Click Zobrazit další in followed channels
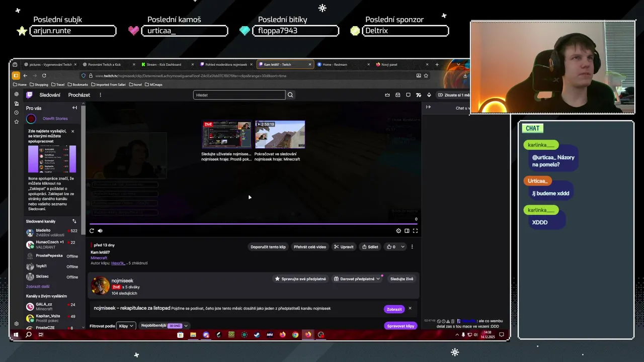The height and width of the screenshot is (362, 644). (38, 287)
